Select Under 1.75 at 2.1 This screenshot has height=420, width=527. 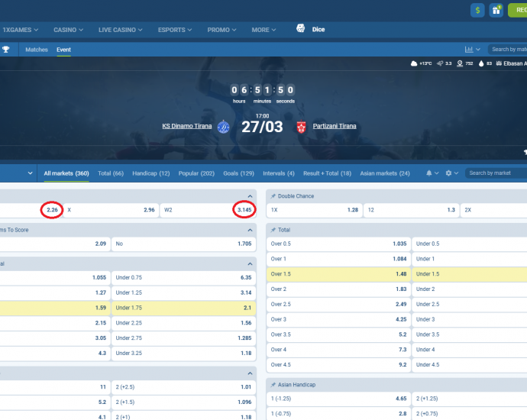pos(183,308)
